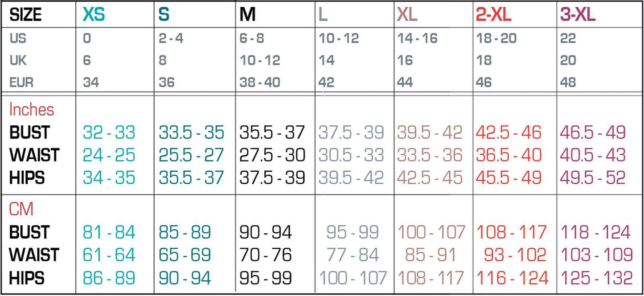Click XS waist centimeters 61 - 64

(109, 255)
